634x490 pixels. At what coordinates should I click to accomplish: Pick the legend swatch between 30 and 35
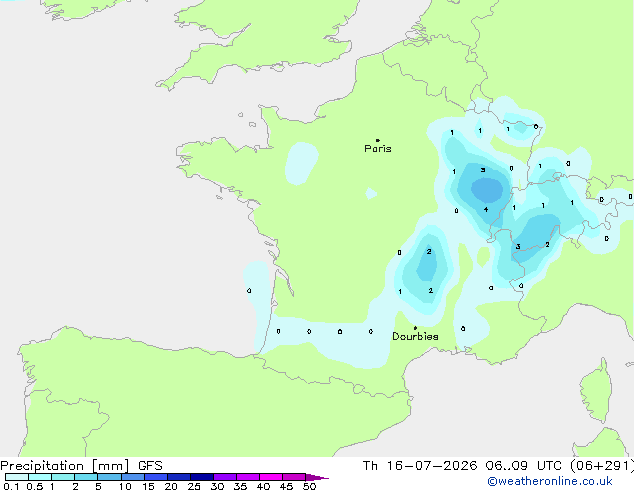click(225, 477)
